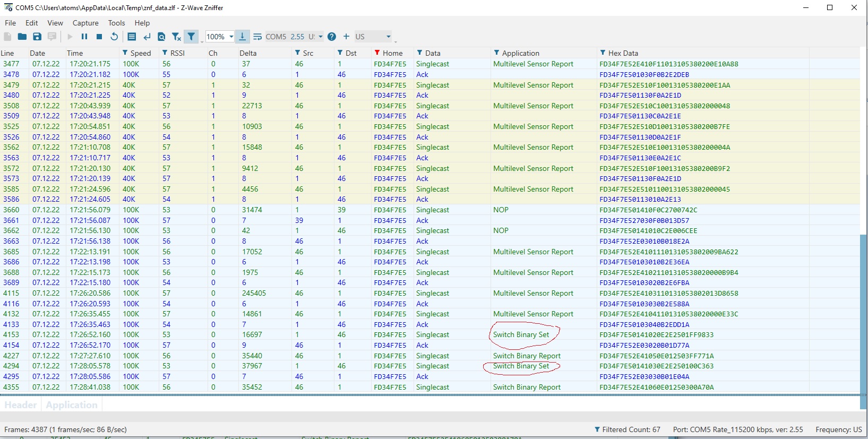Switch to the Application details tab
This screenshot has height=439, width=868.
tap(72, 405)
